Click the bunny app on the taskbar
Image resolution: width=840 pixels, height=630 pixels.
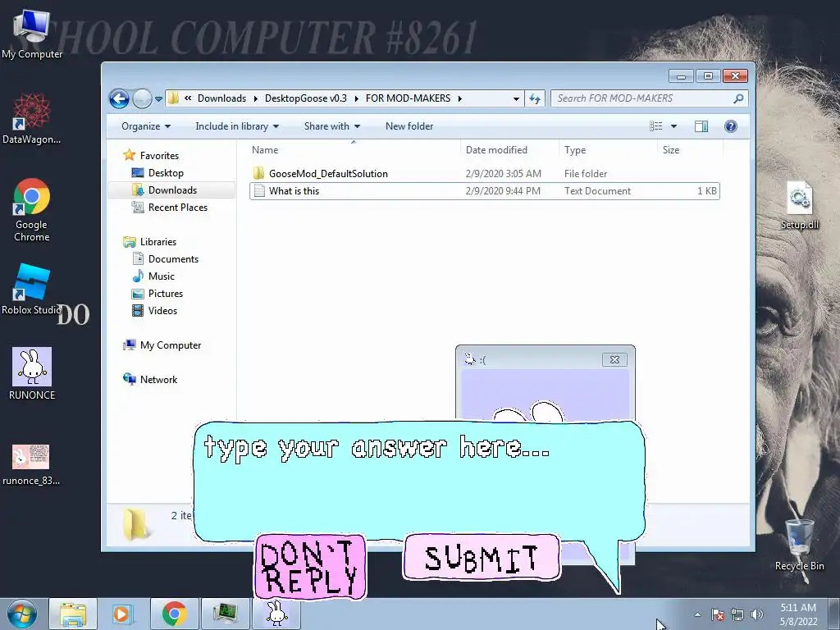[276, 614]
